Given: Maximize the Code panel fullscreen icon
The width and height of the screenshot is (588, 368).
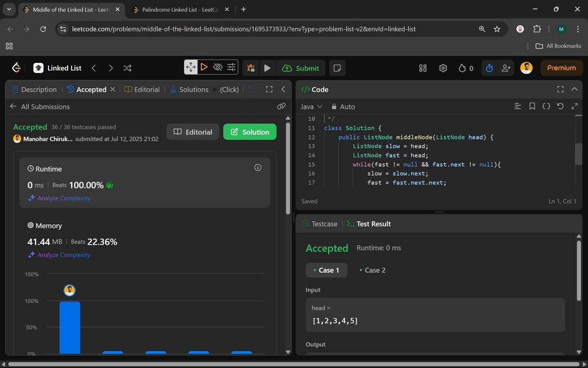Looking at the screenshot, I should pos(561,89).
